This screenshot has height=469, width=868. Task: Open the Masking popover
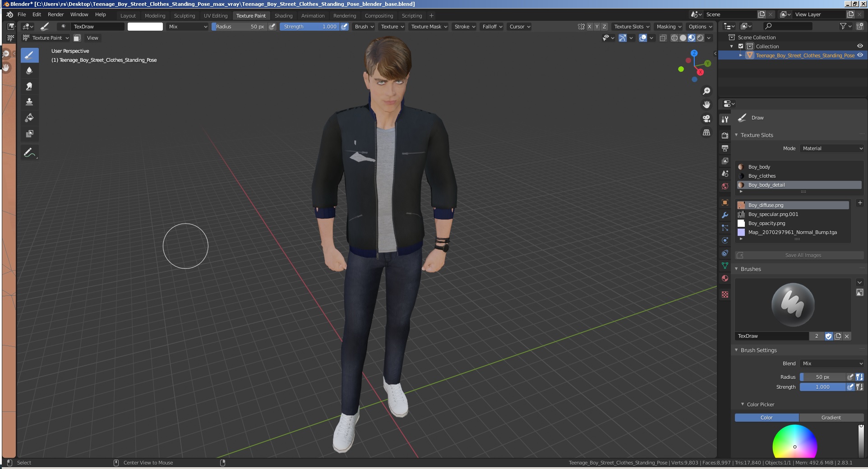click(669, 27)
